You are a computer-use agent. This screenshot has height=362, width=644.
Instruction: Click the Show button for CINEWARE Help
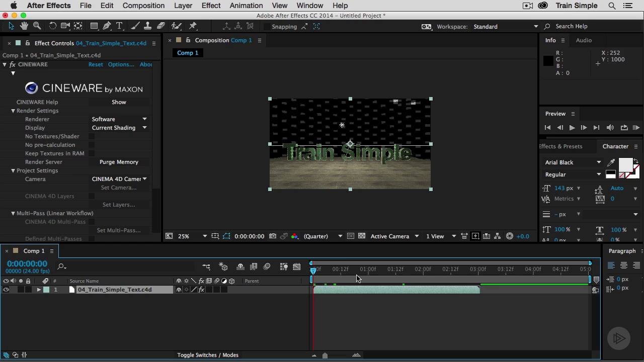coord(119,102)
